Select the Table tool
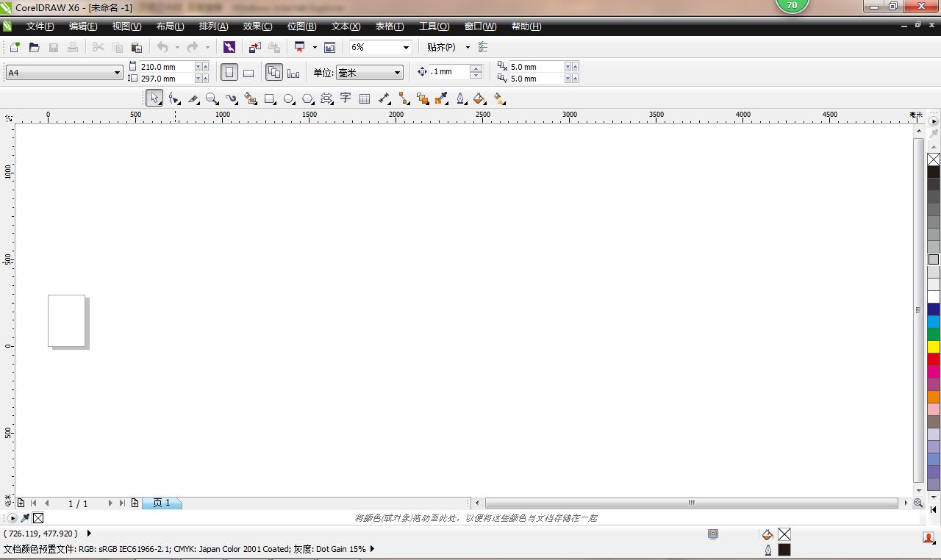Screen dimensions: 941x560 click(x=365, y=98)
